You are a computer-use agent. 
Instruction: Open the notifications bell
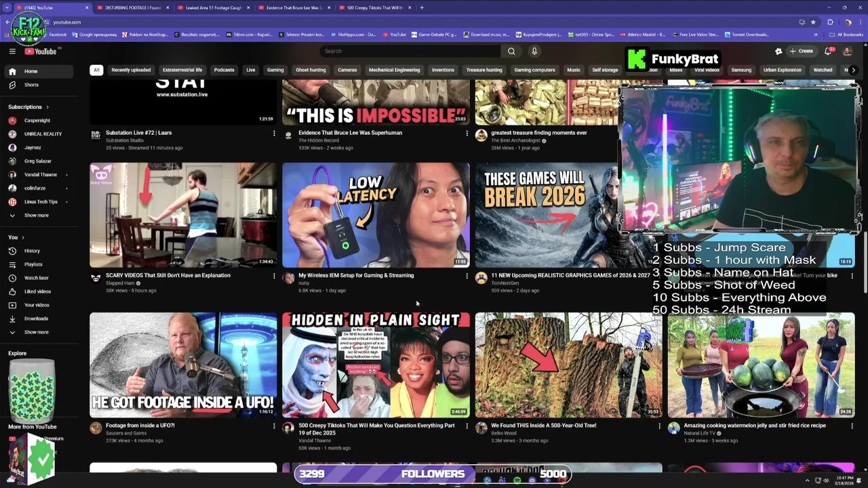(x=829, y=51)
